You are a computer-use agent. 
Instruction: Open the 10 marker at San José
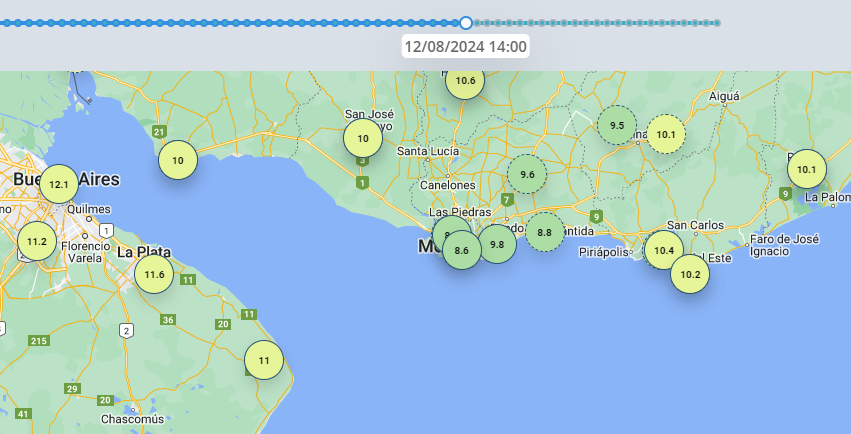coord(363,138)
